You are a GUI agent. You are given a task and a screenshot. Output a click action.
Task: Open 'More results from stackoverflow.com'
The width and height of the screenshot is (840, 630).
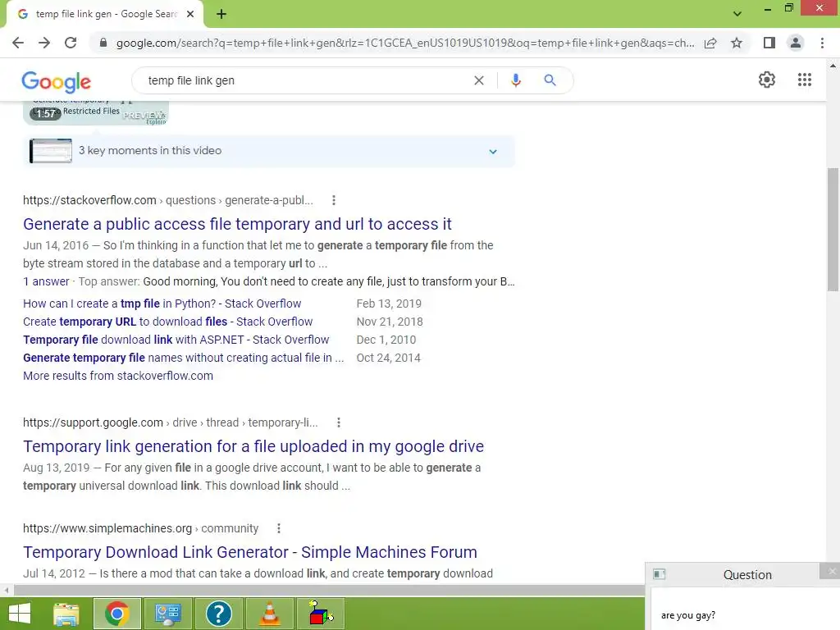click(x=118, y=376)
